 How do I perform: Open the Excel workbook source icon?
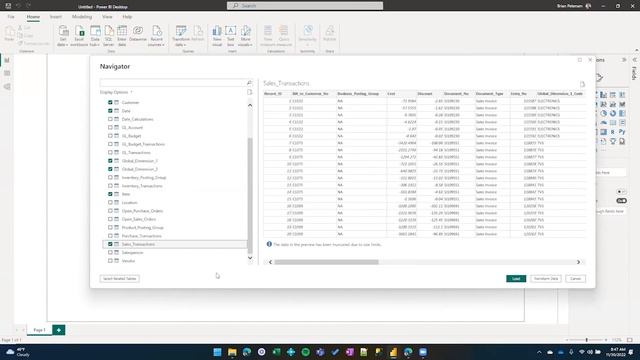coord(79,31)
